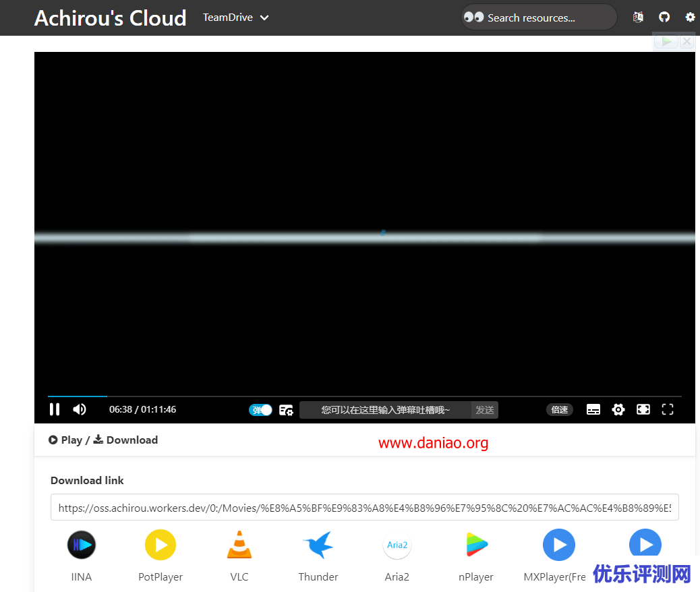
Task: Select the Aria2 downloader icon
Action: (x=397, y=545)
